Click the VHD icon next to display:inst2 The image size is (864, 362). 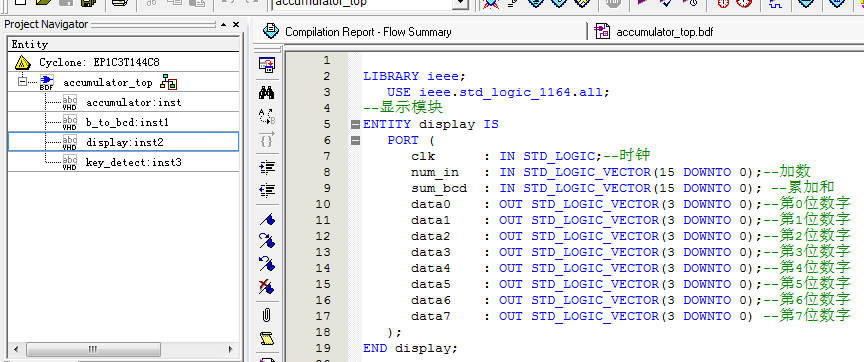70,142
